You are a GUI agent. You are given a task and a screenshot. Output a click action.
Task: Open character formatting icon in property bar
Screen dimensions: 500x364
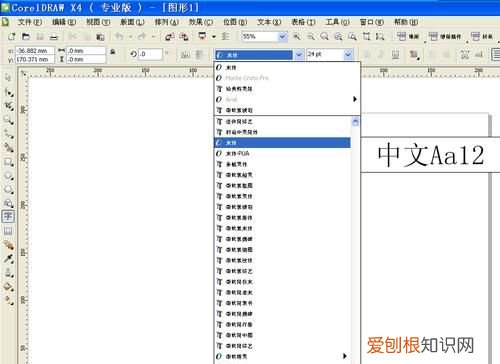click(465, 54)
